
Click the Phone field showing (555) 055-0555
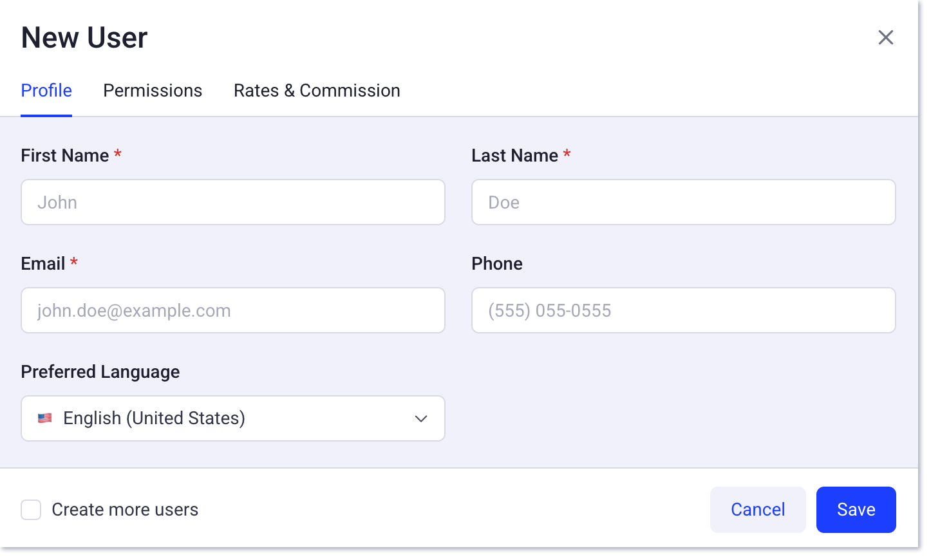point(684,310)
